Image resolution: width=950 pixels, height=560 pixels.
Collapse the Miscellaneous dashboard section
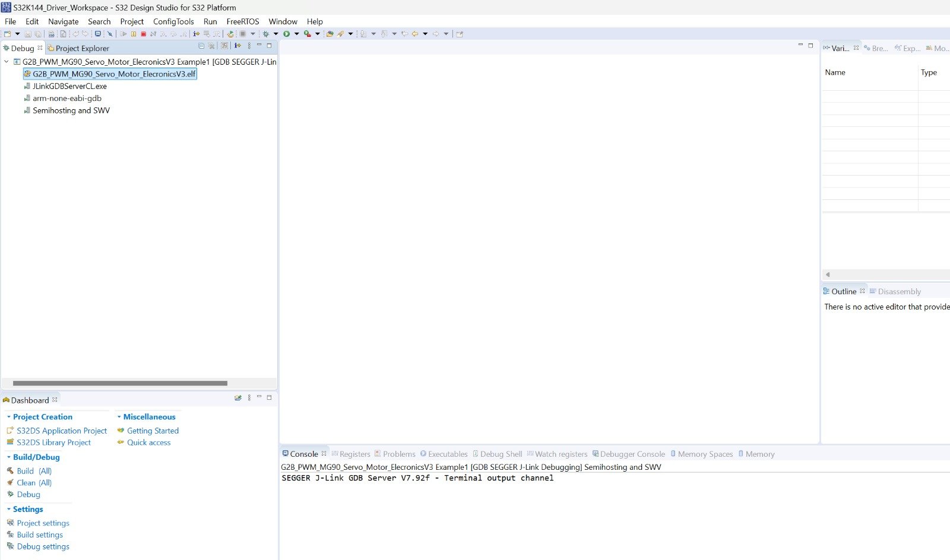(x=119, y=417)
